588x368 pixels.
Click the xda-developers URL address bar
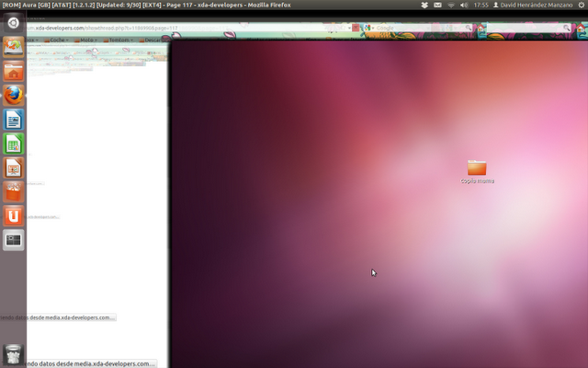pos(187,28)
